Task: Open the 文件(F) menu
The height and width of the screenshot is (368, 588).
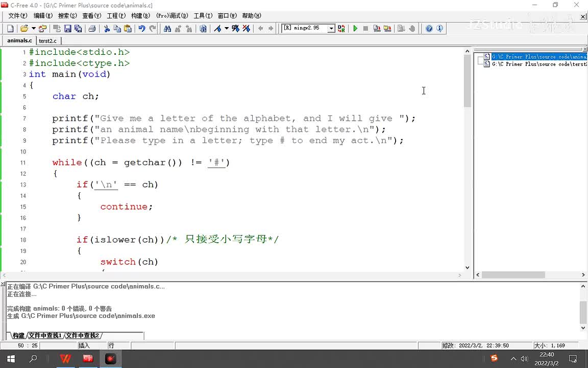Action: 18,16
